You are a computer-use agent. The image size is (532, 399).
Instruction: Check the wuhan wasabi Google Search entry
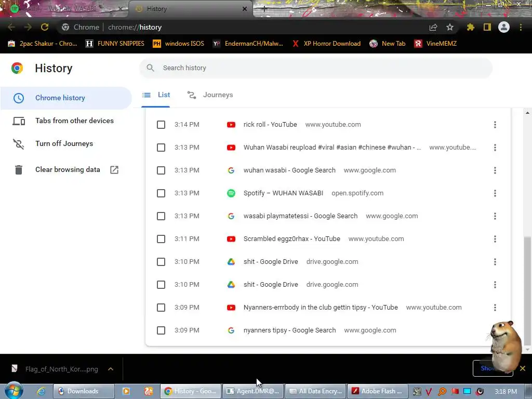click(x=161, y=170)
